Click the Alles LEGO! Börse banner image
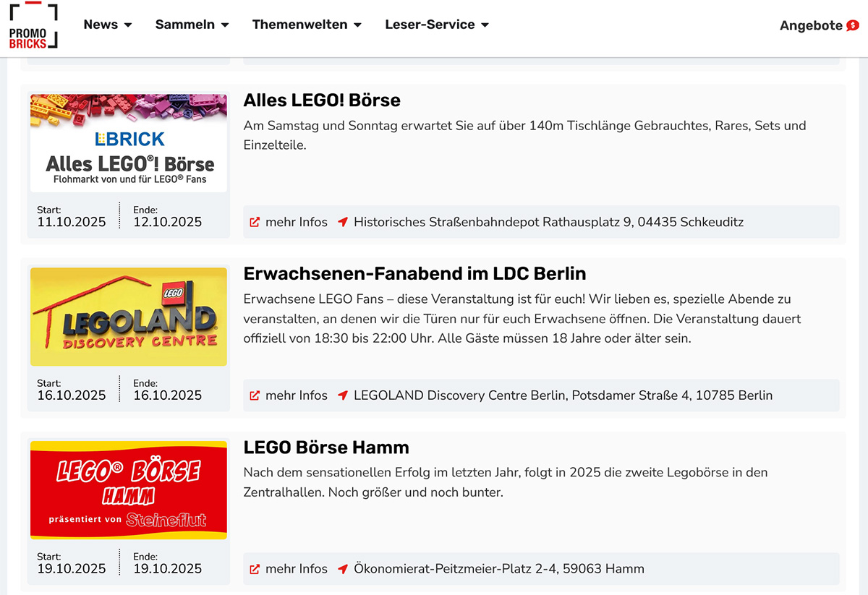The height and width of the screenshot is (595, 868). click(x=129, y=143)
